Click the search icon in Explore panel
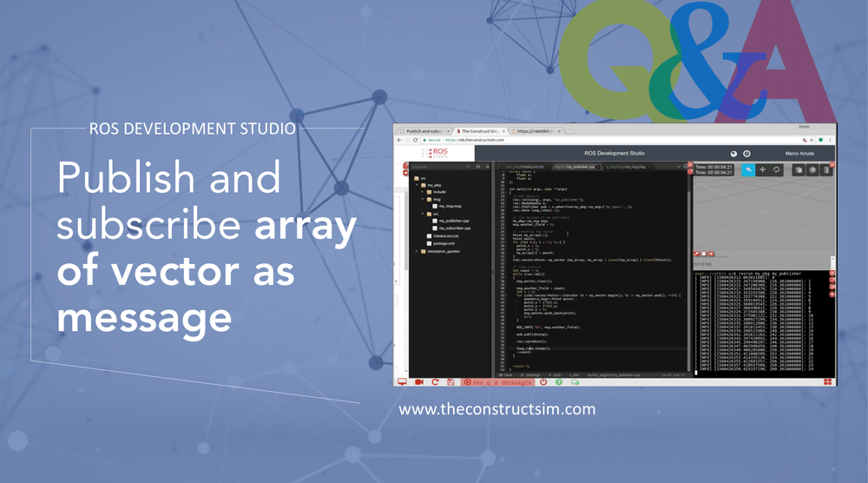868x483 pixels. point(469,167)
